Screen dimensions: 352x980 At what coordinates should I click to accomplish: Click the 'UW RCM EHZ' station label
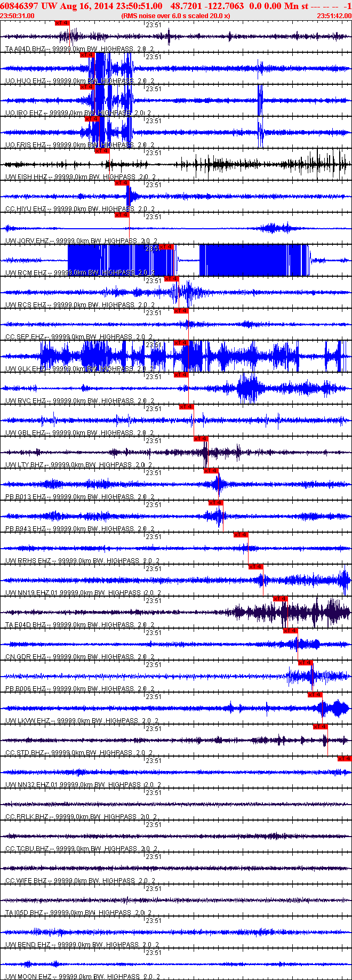click(26, 273)
